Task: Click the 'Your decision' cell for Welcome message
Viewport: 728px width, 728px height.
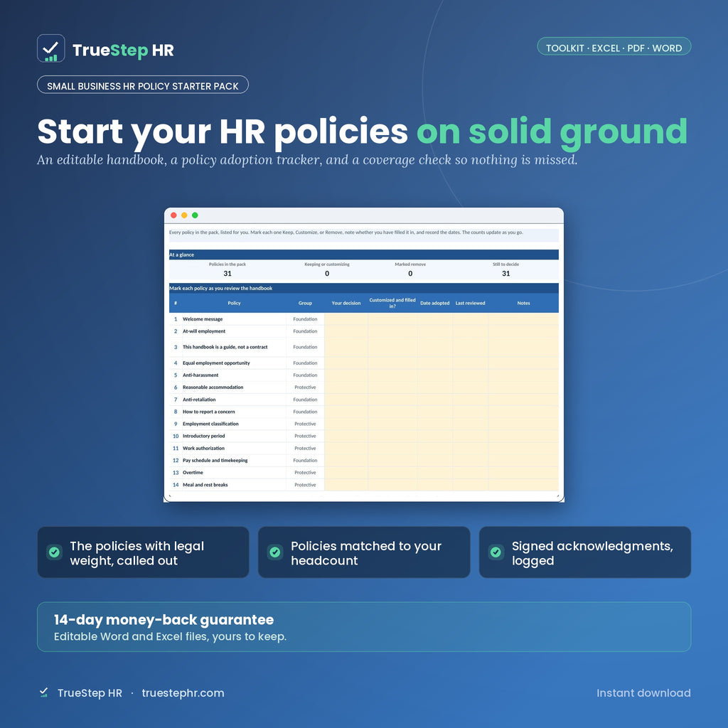Action: [346, 319]
